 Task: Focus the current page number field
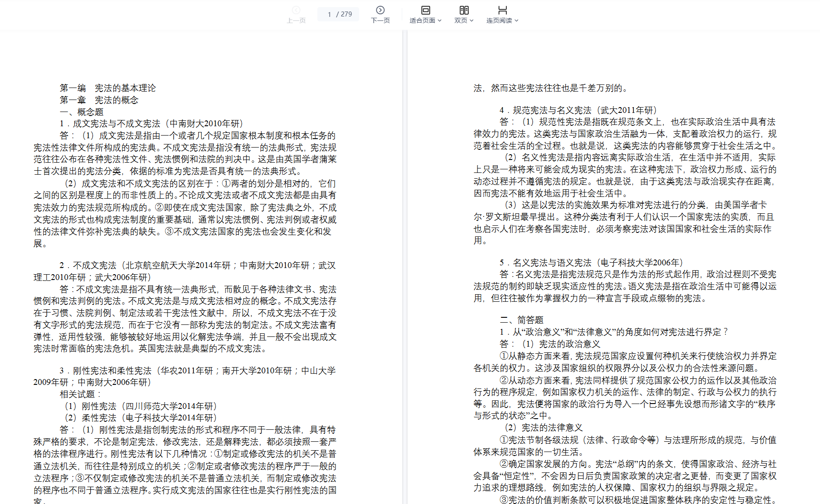click(329, 14)
